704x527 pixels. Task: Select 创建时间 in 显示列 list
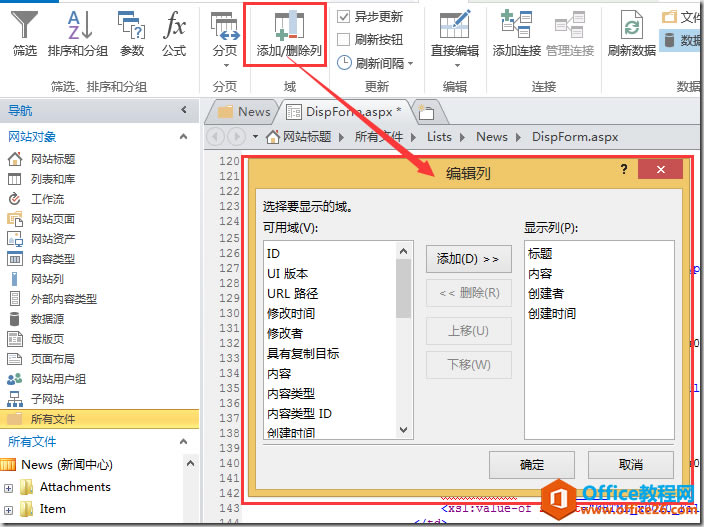(552, 313)
